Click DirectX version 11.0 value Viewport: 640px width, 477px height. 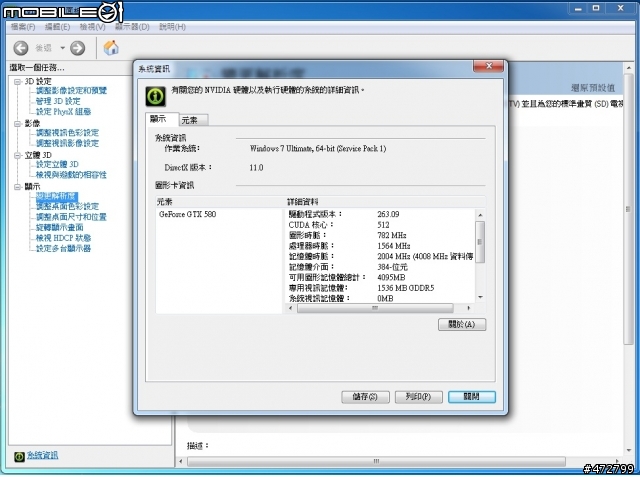coord(256,168)
